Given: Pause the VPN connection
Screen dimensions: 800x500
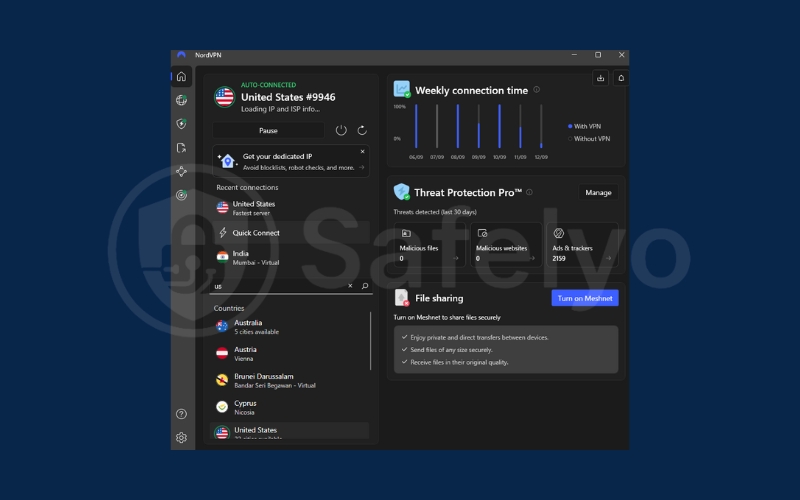Looking at the screenshot, I should pos(268,130).
